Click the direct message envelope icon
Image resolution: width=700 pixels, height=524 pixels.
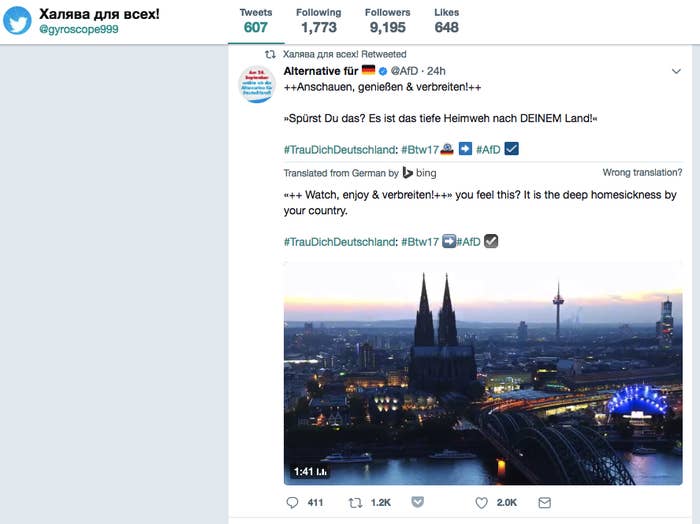coord(544,503)
